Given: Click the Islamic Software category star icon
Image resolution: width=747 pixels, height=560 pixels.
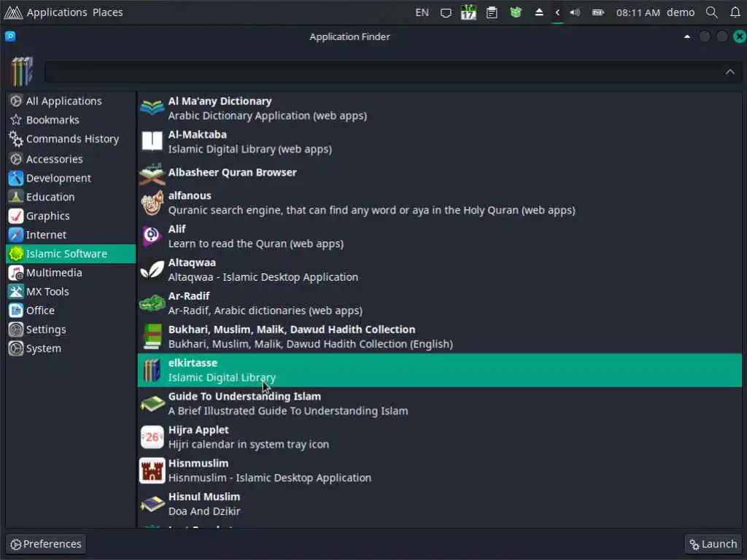Looking at the screenshot, I should click(x=16, y=254).
